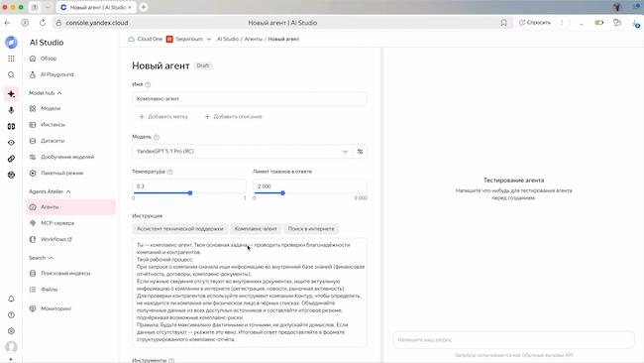Click the Напишите ваш запрос chat input
This screenshot has width=644, height=363.
[514, 340]
